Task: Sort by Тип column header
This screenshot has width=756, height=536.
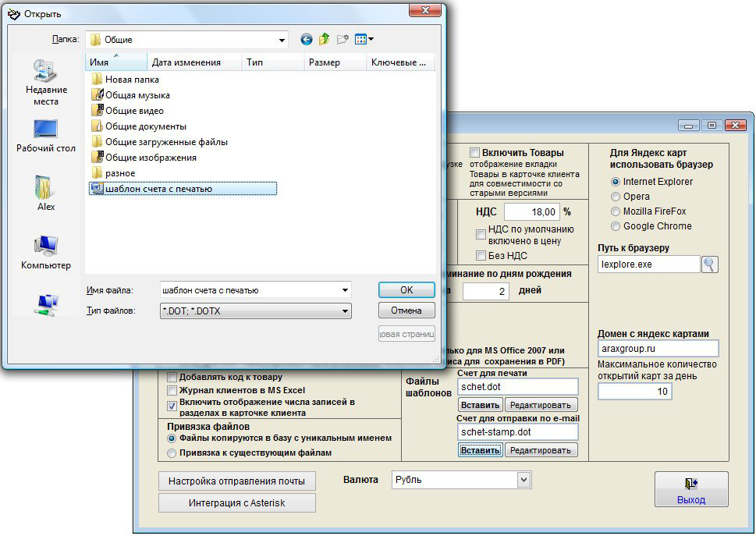Action: click(x=272, y=62)
